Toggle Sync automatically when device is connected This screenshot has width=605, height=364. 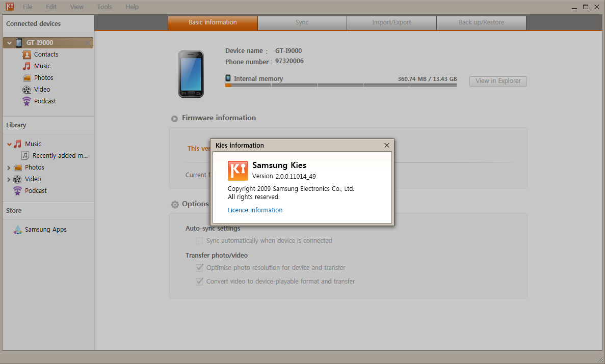pos(199,241)
